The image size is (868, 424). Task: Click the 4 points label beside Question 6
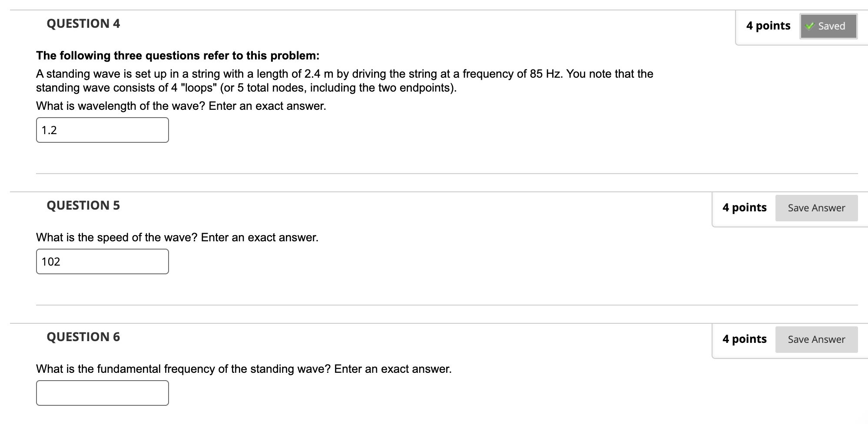[745, 339]
